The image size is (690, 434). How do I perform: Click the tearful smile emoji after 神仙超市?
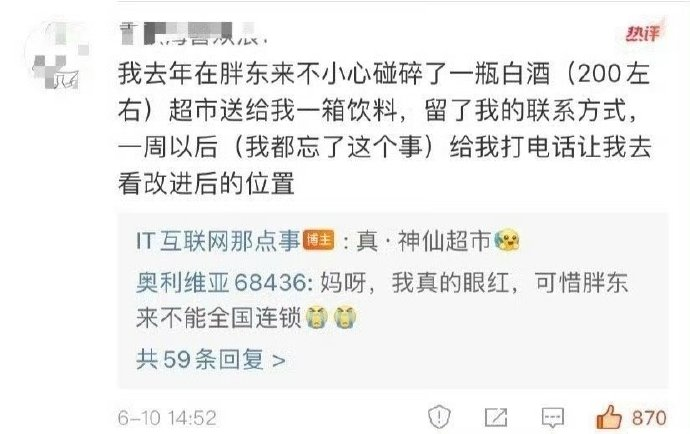(506, 241)
